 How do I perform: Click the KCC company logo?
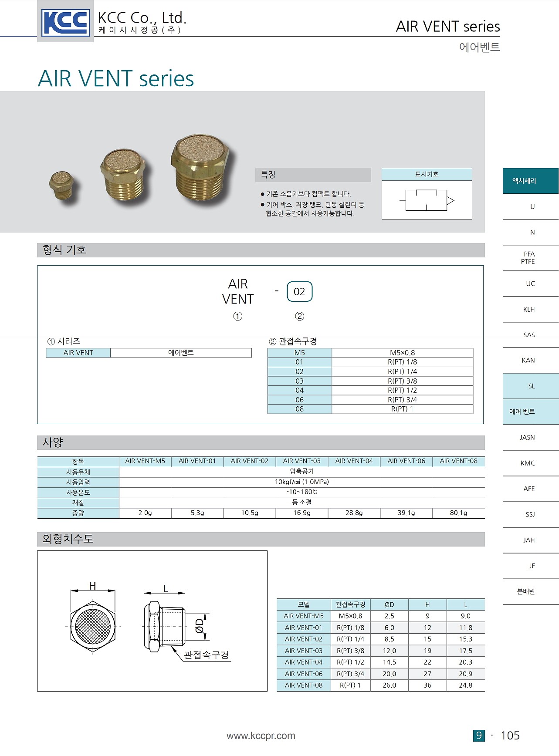click(65, 22)
